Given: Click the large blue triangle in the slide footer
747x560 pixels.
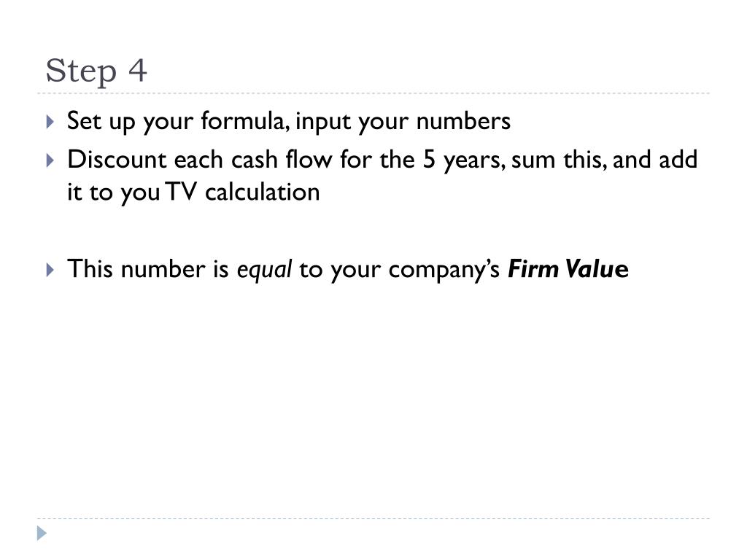Looking at the screenshot, I should coord(42,533).
